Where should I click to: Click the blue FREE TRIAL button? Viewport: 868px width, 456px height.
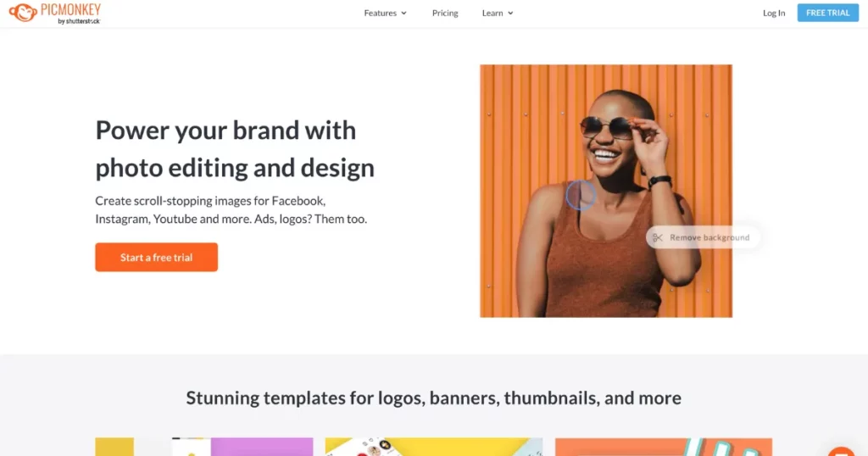click(827, 13)
